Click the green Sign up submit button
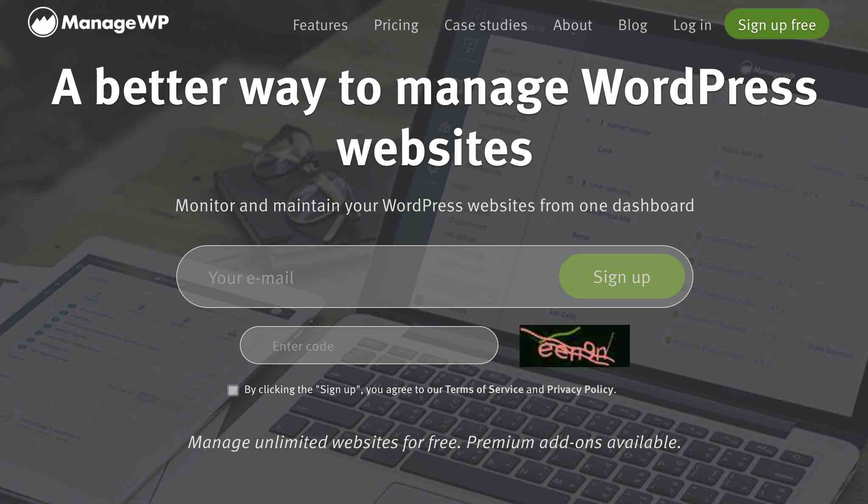The height and width of the screenshot is (504, 868). click(621, 276)
